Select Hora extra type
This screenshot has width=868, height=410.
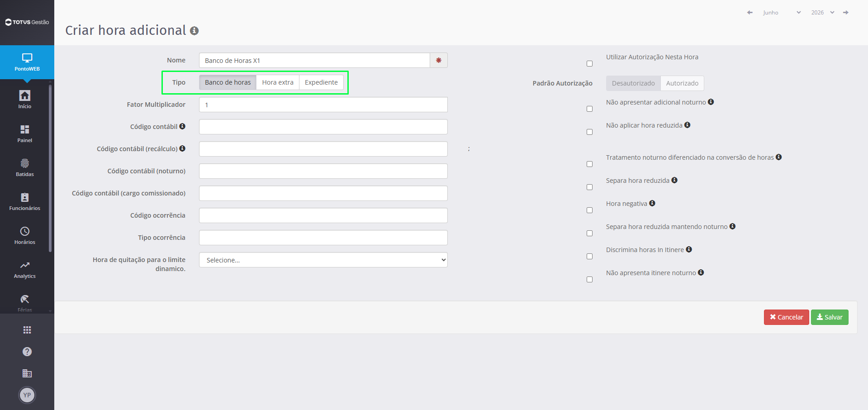coord(278,82)
